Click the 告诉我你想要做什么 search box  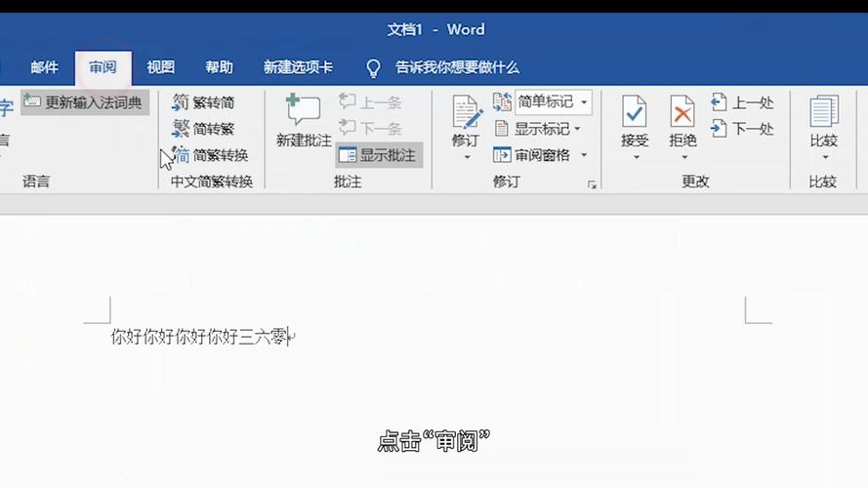[x=457, y=67]
